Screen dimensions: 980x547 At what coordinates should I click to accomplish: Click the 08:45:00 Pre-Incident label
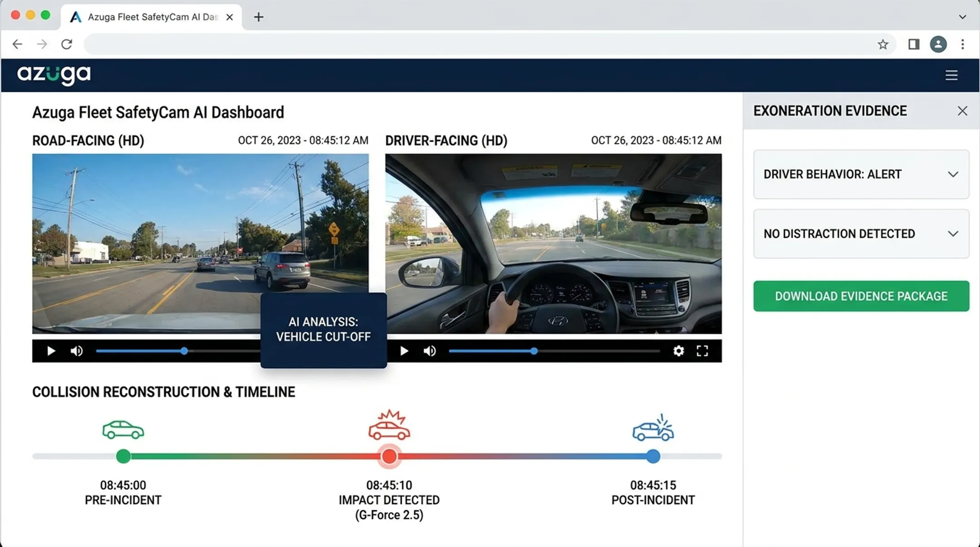(123, 493)
